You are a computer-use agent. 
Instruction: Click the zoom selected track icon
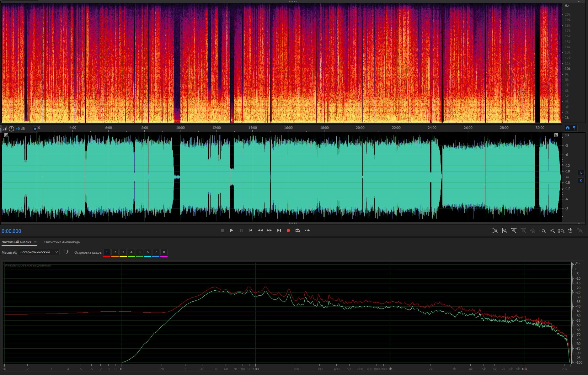[580, 231]
